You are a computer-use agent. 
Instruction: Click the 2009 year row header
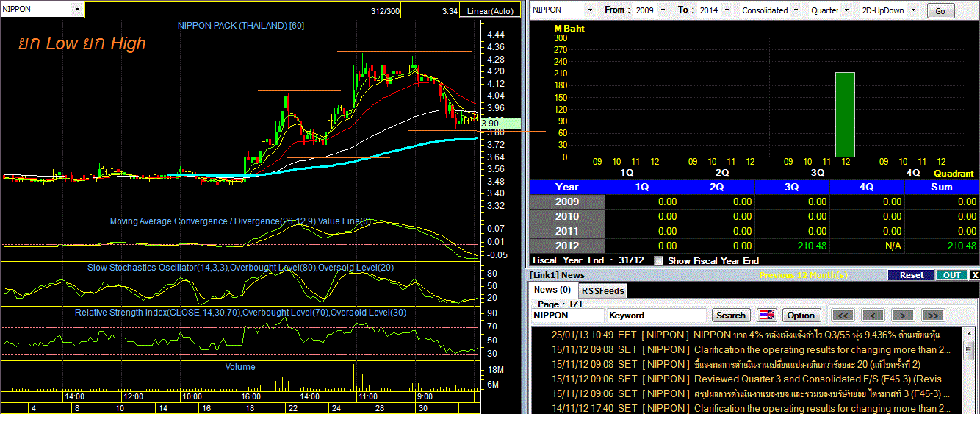(567, 202)
